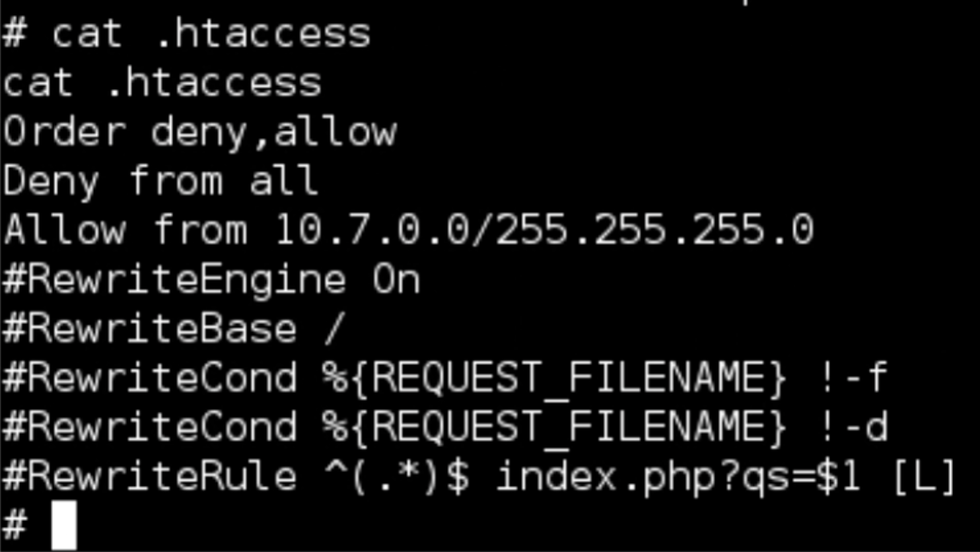Click the 'Order deny,allow' line
The height and width of the screenshot is (552, 980).
(199, 132)
